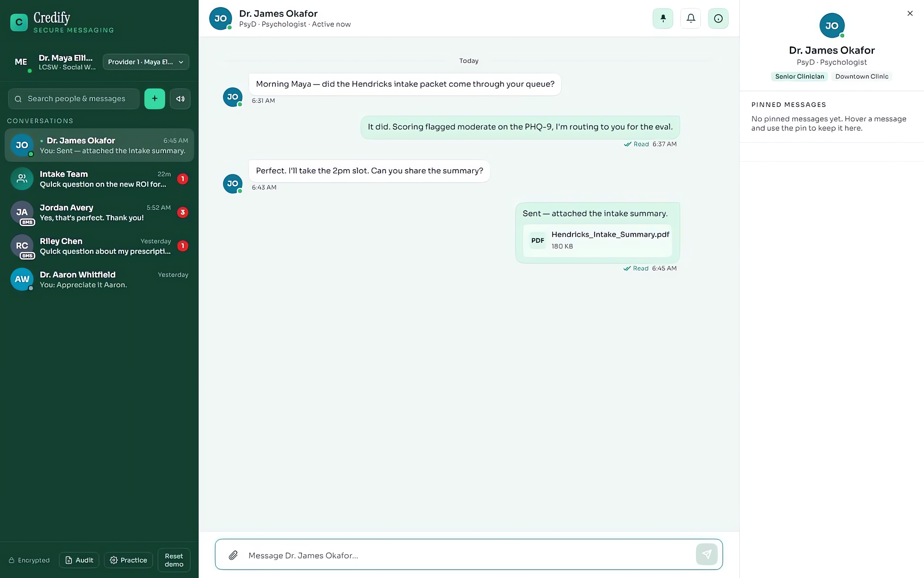Click the Riley Chen RC avatar
Viewport: 924px width, 578px height.
coord(22,246)
